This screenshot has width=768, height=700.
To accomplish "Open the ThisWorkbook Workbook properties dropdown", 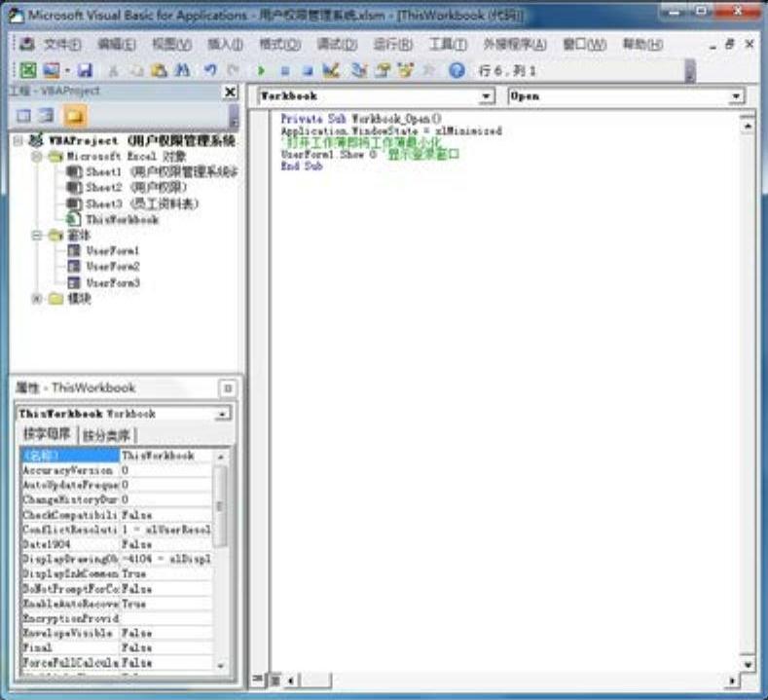I will coord(222,414).
